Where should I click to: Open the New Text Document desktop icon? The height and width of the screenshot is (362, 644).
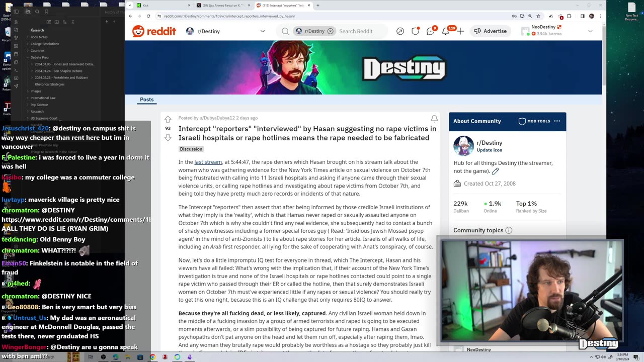(632, 11)
